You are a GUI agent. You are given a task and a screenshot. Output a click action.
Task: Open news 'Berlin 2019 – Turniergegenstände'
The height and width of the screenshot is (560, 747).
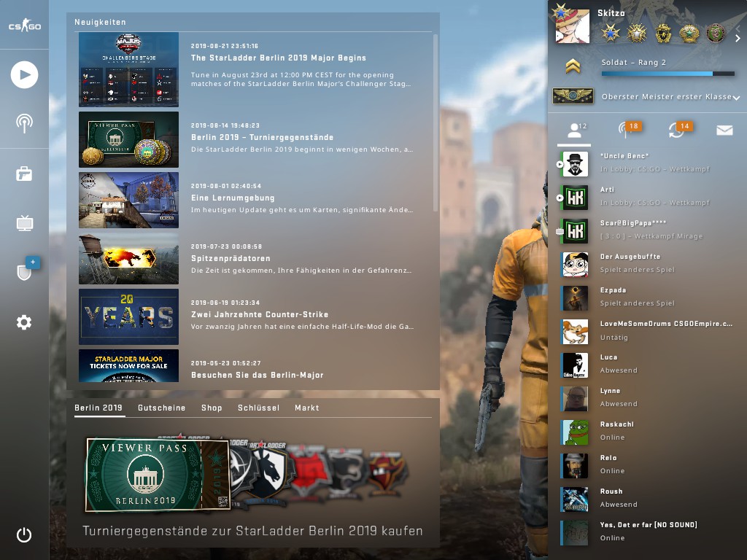(262, 138)
